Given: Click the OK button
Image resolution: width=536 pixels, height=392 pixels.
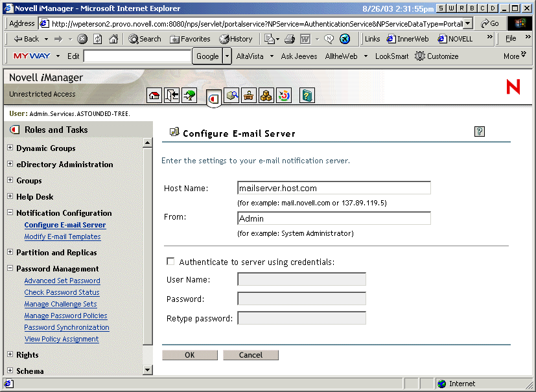Looking at the screenshot, I should tap(190, 354).
